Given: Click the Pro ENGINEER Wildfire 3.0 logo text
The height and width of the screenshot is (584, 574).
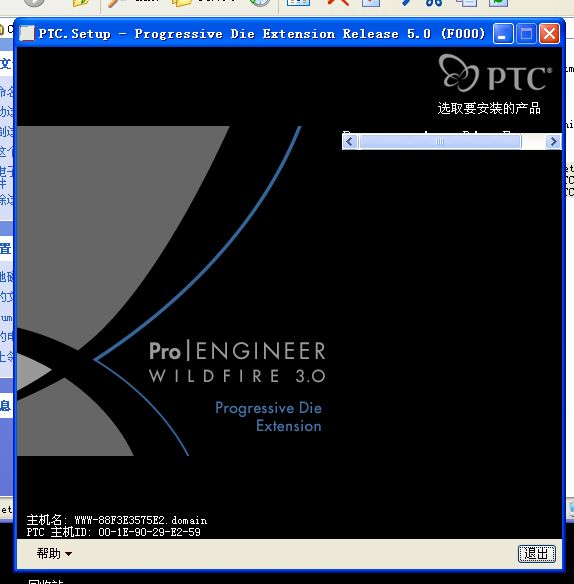Looking at the screenshot, I should click(237, 362).
